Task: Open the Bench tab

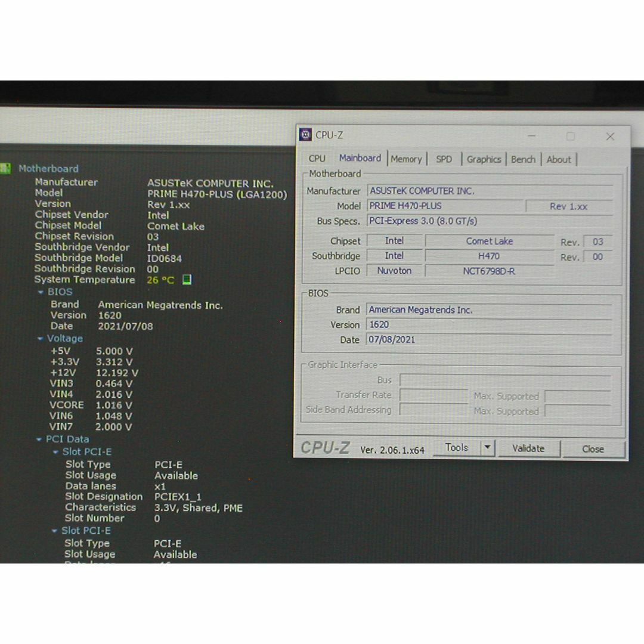Action: click(x=523, y=159)
